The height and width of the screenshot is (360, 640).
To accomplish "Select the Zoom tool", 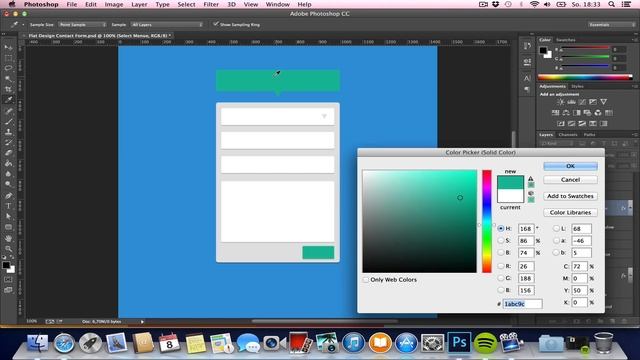I will click(8, 248).
